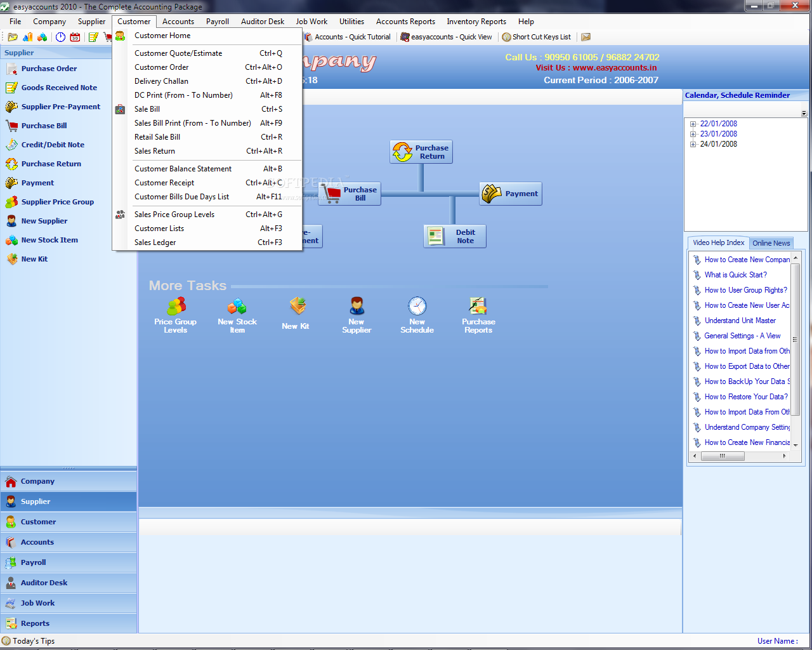
Task: Open the Short Cut Keys List
Action: 537,37
